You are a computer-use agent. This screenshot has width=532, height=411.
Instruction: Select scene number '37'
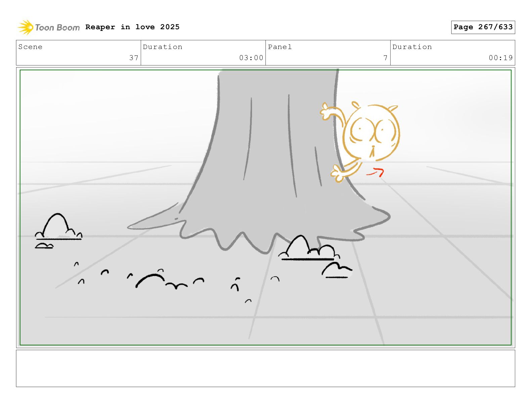tap(134, 58)
